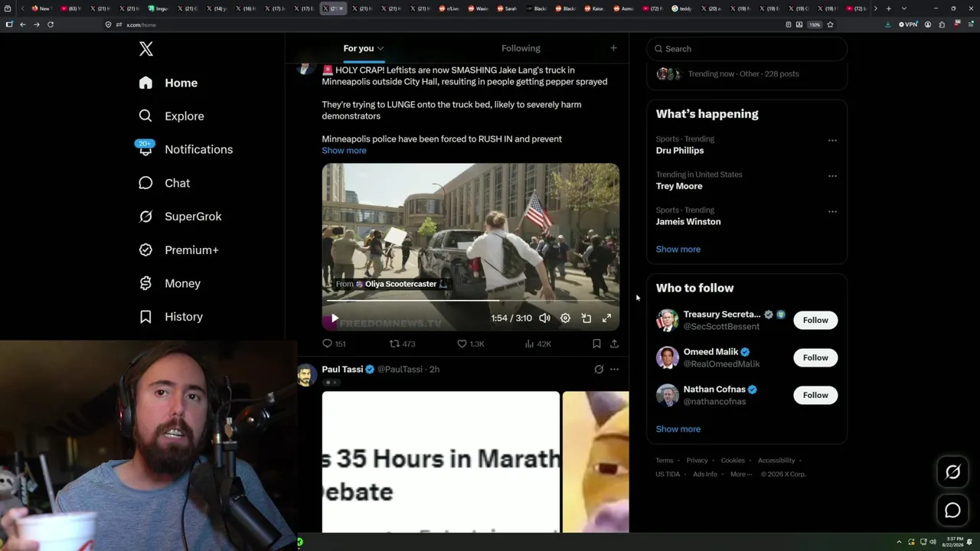This screenshot has width=980, height=551.
Task: Show more accounts under Who to follow
Action: pyautogui.click(x=678, y=429)
